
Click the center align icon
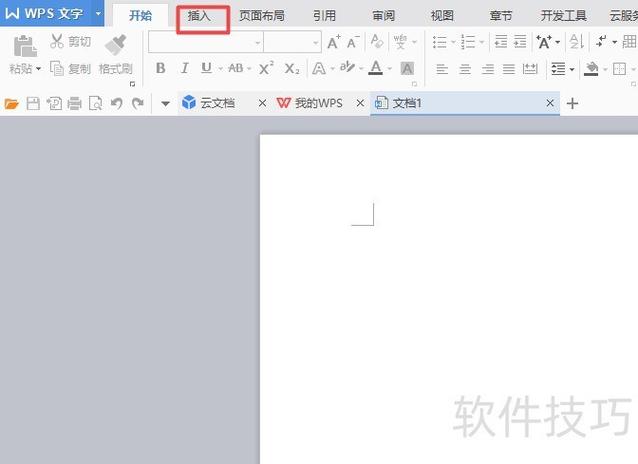click(464, 68)
